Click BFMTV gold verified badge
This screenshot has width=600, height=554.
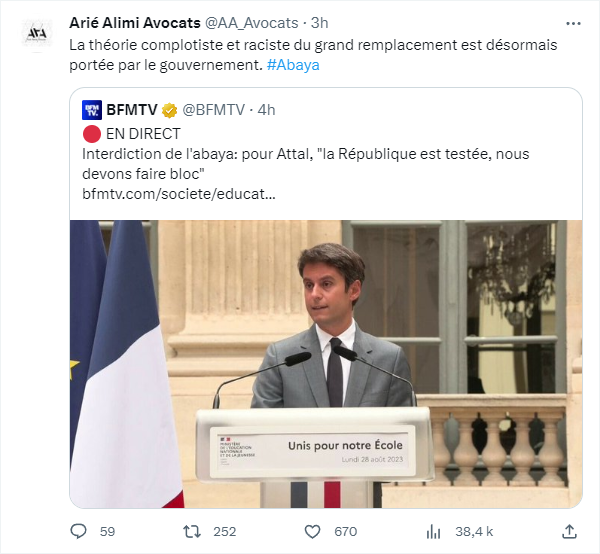click(170, 111)
